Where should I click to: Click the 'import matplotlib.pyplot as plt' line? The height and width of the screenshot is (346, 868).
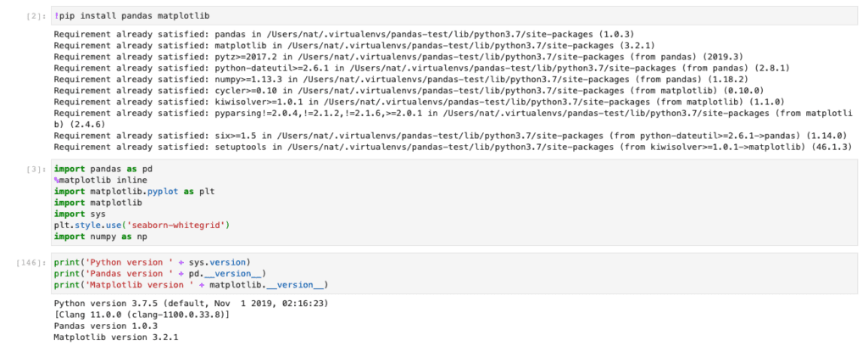tap(134, 192)
